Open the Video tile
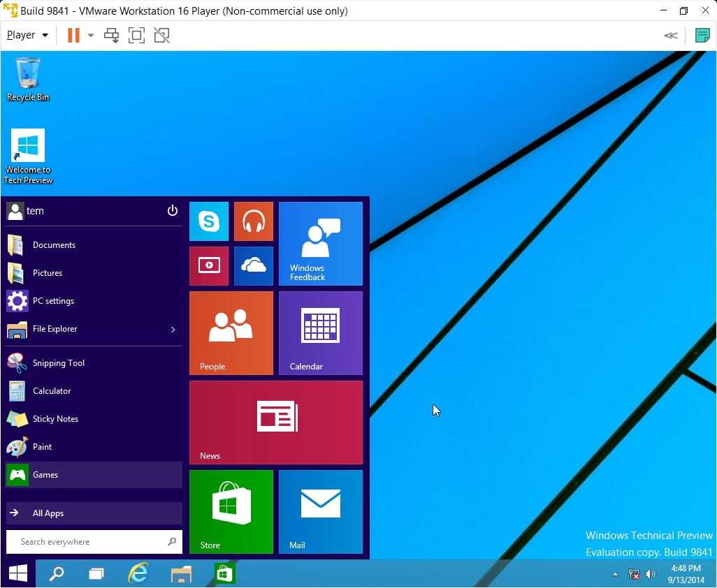The height and width of the screenshot is (588, 717). [208, 266]
